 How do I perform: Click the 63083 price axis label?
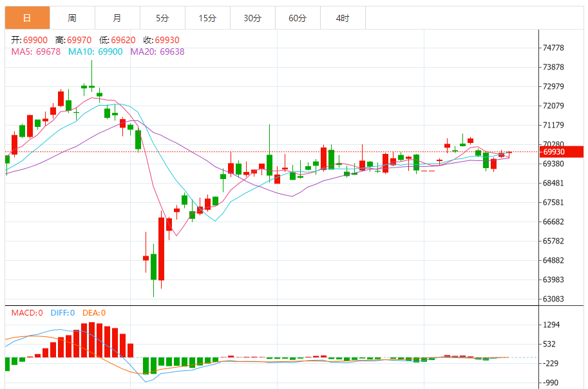click(x=553, y=299)
